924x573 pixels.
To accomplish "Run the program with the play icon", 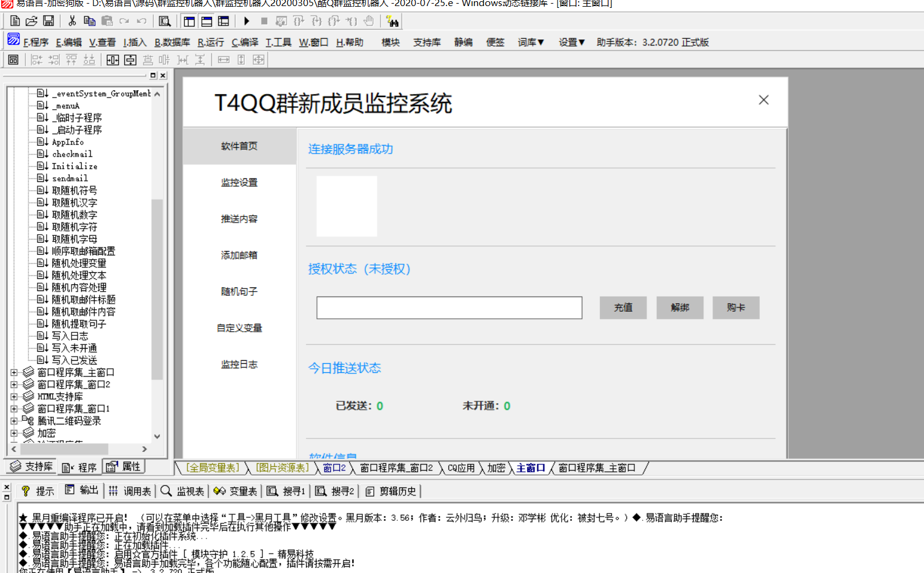I will [x=247, y=21].
